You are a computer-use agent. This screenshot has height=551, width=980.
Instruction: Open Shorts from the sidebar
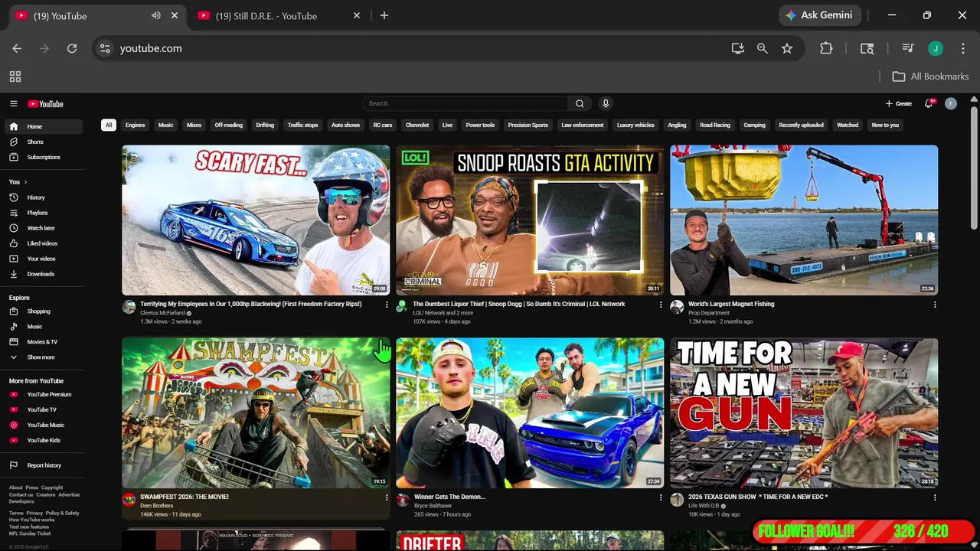click(x=43, y=142)
